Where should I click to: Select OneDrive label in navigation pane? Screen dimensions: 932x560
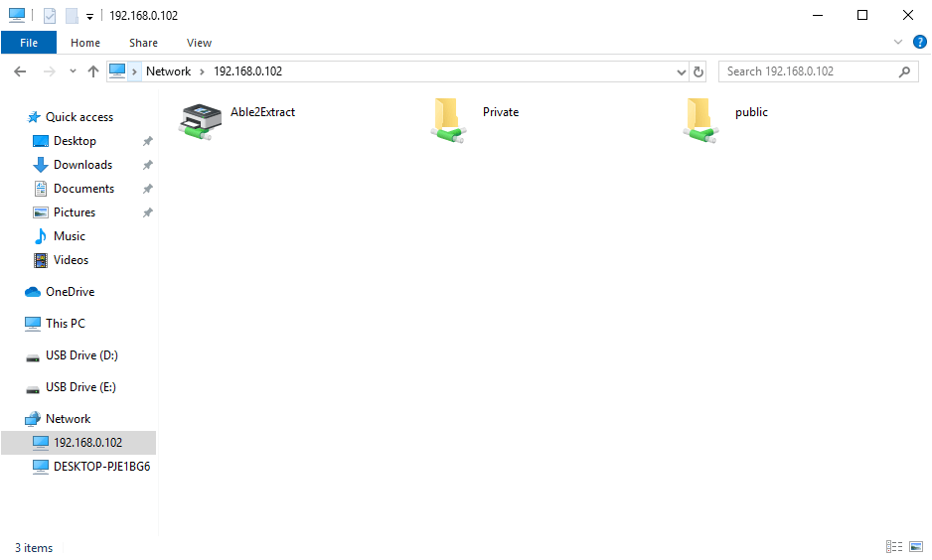pos(71,292)
